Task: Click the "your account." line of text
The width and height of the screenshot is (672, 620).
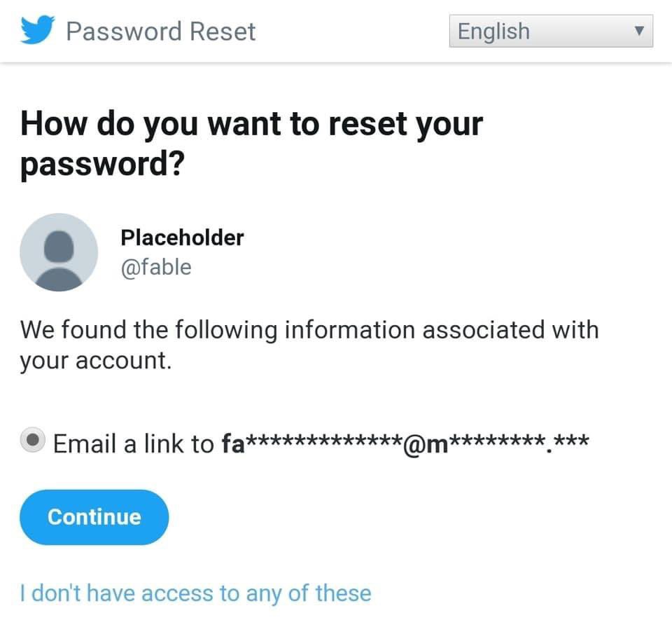Action: coord(95,361)
